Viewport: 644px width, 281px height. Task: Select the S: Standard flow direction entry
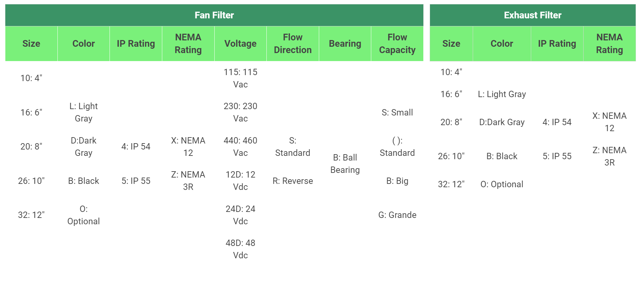click(292, 147)
